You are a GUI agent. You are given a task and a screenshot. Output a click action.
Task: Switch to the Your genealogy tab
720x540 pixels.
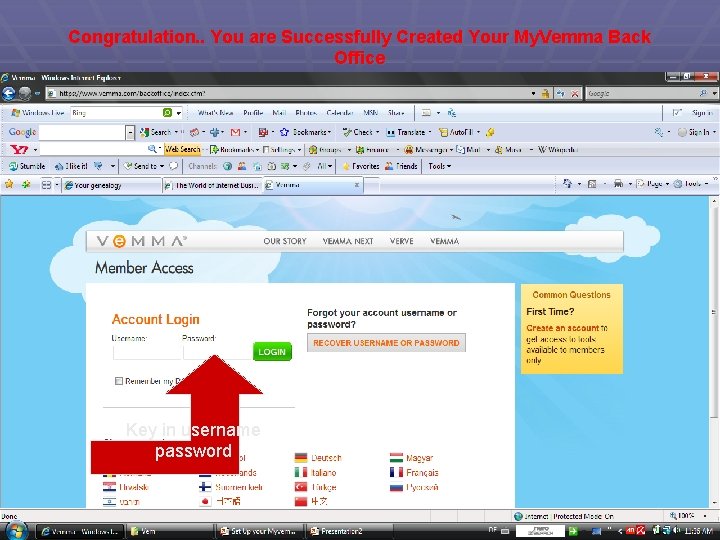[112, 186]
